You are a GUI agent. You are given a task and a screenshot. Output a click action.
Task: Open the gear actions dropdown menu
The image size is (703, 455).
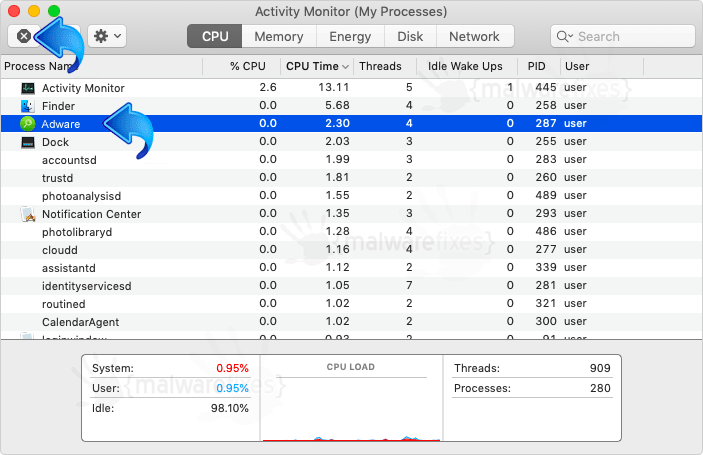pos(107,36)
